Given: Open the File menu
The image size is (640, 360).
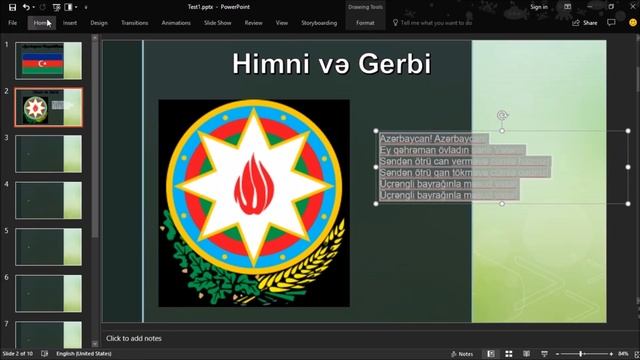Looking at the screenshot, I should [13, 23].
